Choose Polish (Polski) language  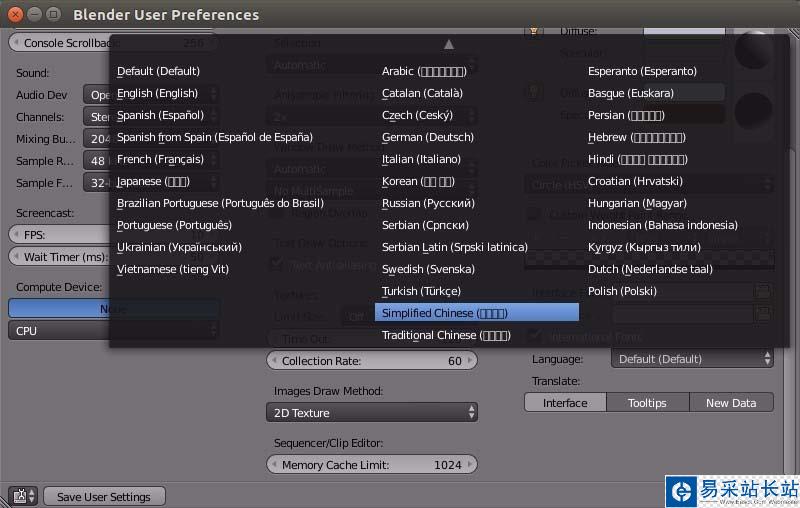pos(622,291)
